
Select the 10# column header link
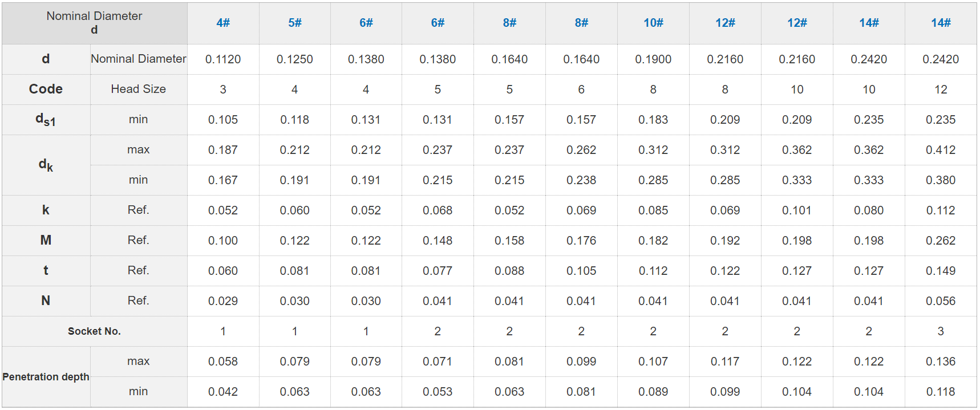pos(653,23)
